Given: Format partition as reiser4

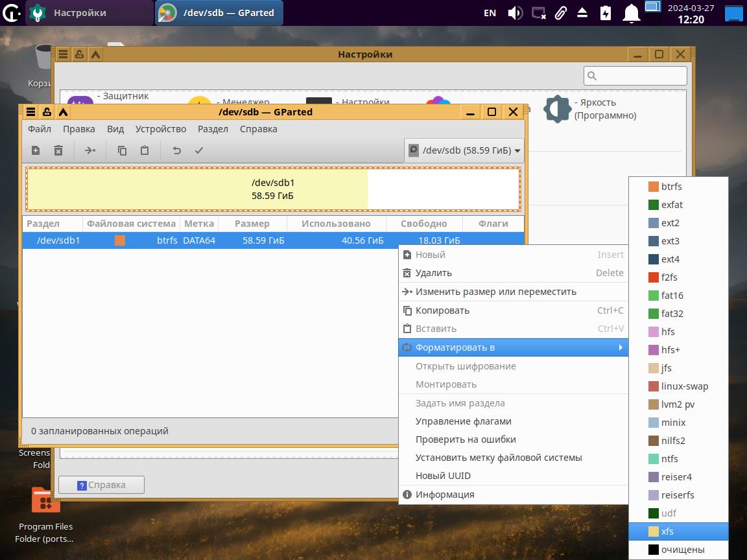Looking at the screenshot, I should pyautogui.click(x=678, y=476).
